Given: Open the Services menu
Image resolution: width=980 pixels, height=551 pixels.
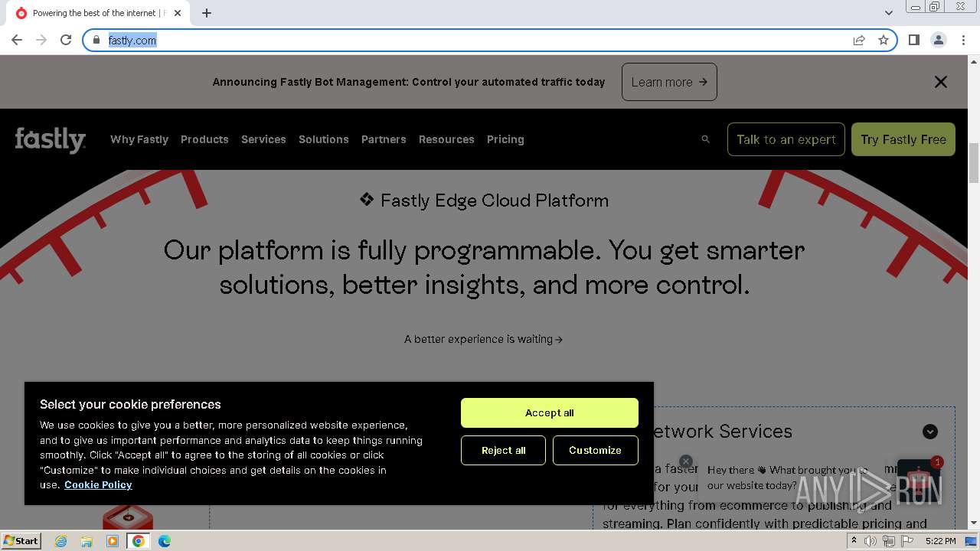Looking at the screenshot, I should click(x=263, y=139).
